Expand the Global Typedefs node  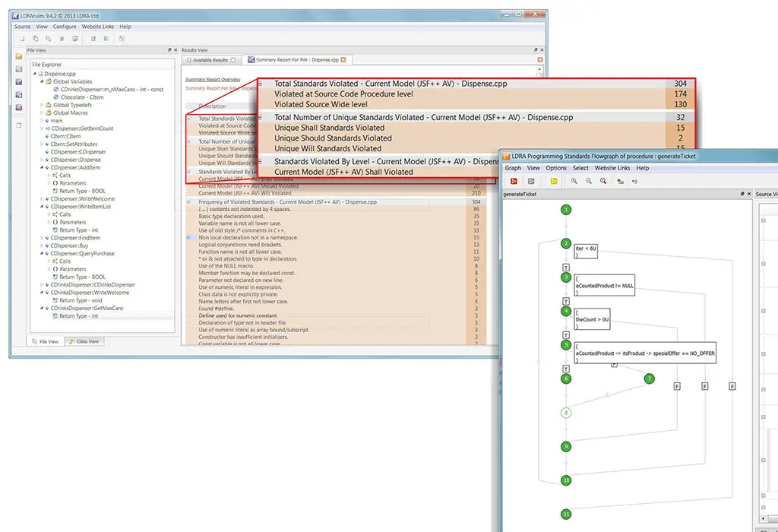pyautogui.click(x=42, y=105)
